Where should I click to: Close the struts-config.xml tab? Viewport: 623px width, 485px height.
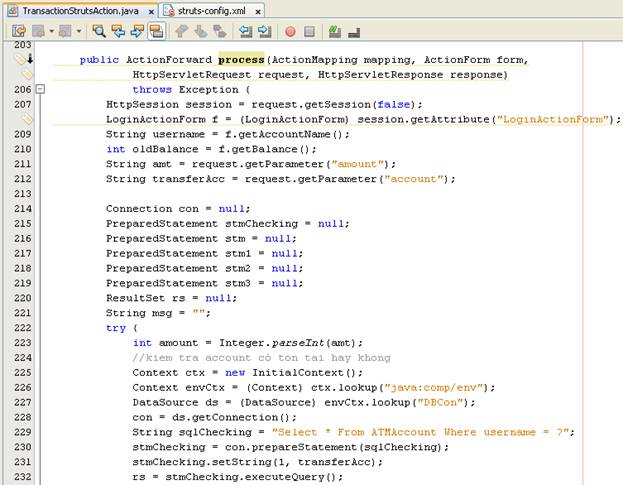258,12
